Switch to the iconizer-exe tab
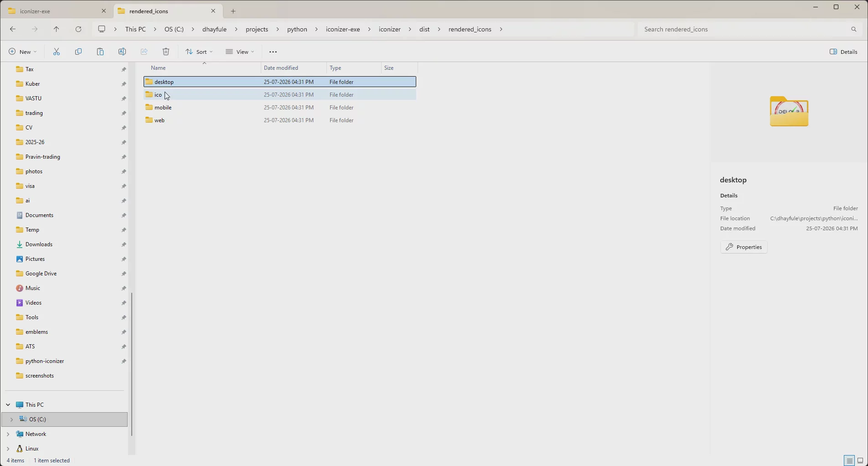This screenshot has height=466, width=868. 56,11
